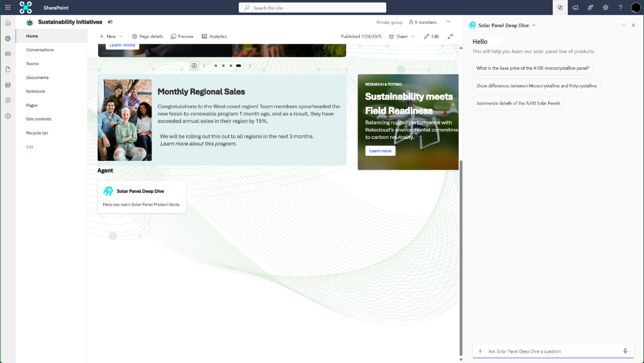This screenshot has height=363, width=644.
Task: Open the help question mark icon
Action: click(x=620, y=7)
